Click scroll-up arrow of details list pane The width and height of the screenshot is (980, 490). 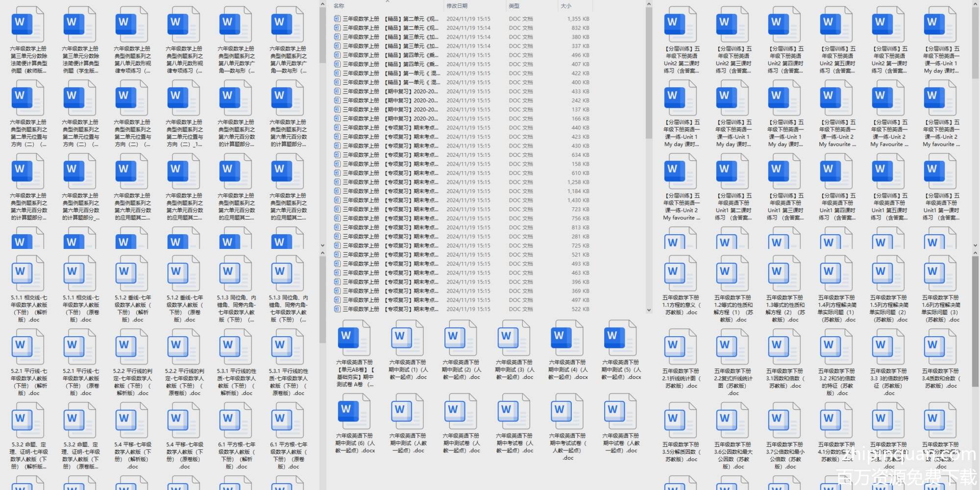point(649,4)
